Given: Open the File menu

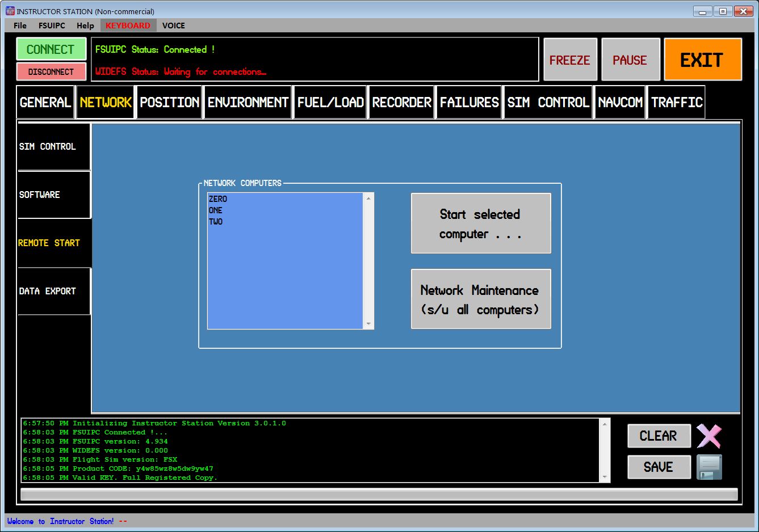Looking at the screenshot, I should [x=20, y=26].
